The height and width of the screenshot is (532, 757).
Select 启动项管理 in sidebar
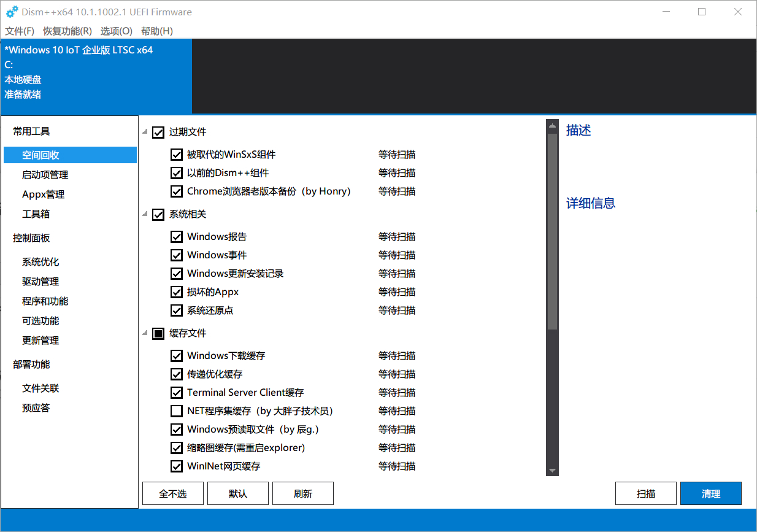[x=45, y=175]
